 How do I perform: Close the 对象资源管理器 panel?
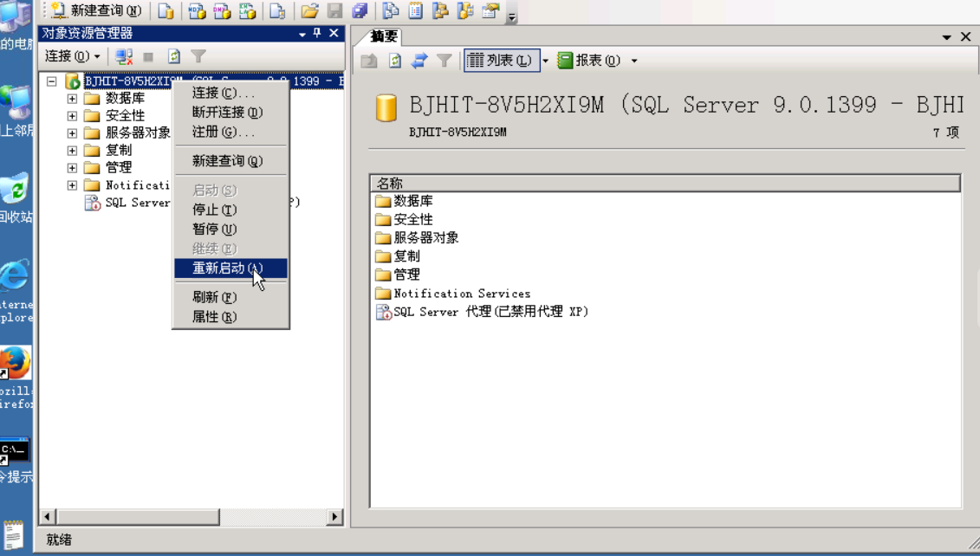click(x=334, y=33)
